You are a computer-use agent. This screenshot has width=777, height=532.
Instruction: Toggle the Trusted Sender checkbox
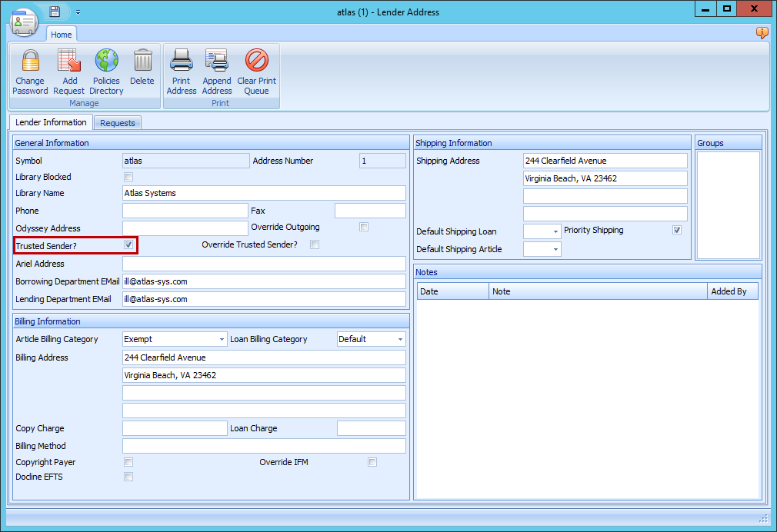[128, 245]
